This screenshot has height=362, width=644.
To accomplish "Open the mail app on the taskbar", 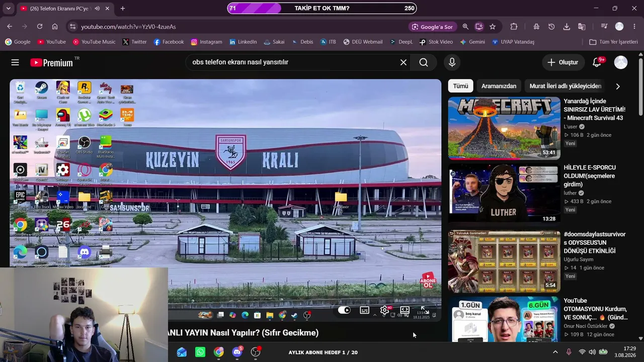I will pyautogui.click(x=182, y=352).
